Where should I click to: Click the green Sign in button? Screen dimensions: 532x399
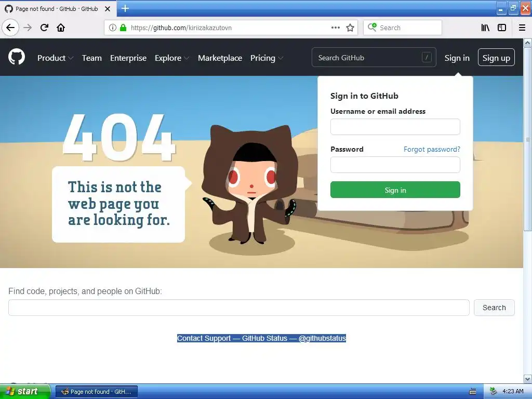[395, 190]
